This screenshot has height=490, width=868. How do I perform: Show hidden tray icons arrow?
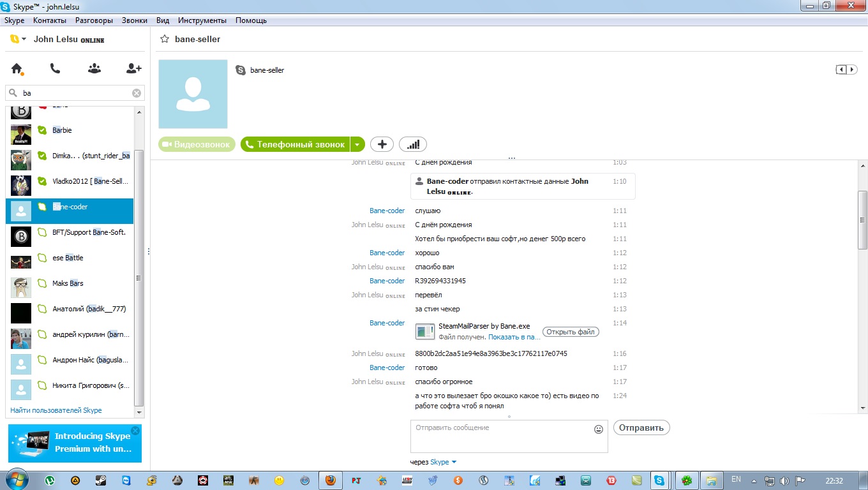click(x=754, y=480)
